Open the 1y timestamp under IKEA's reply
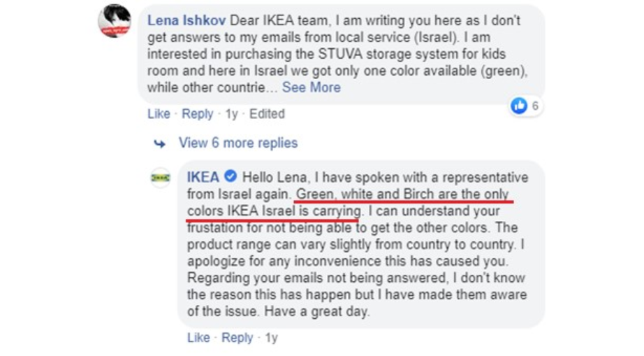 271,338
